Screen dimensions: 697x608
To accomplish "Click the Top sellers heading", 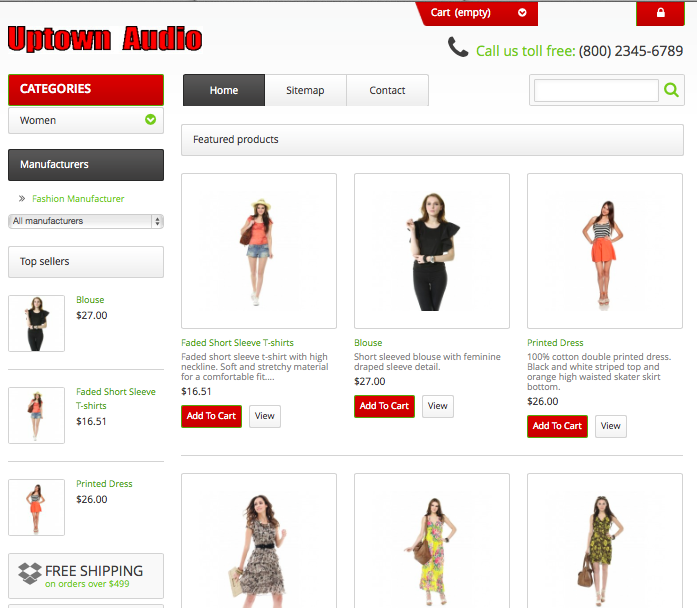I will [x=86, y=262].
